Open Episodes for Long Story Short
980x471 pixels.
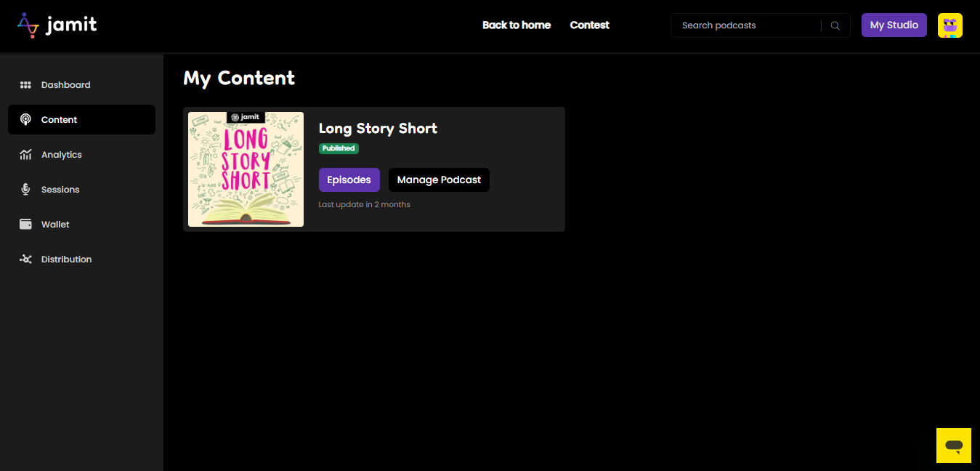[349, 180]
